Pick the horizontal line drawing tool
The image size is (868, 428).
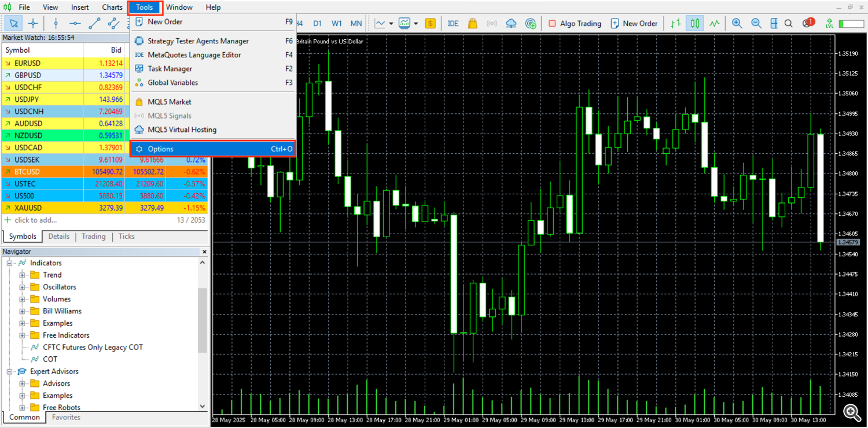tap(75, 24)
